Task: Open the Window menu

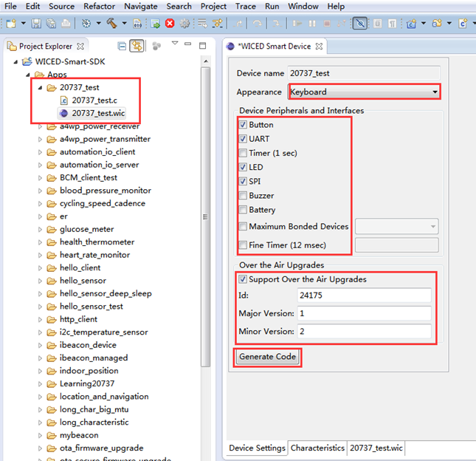Action: click(303, 7)
